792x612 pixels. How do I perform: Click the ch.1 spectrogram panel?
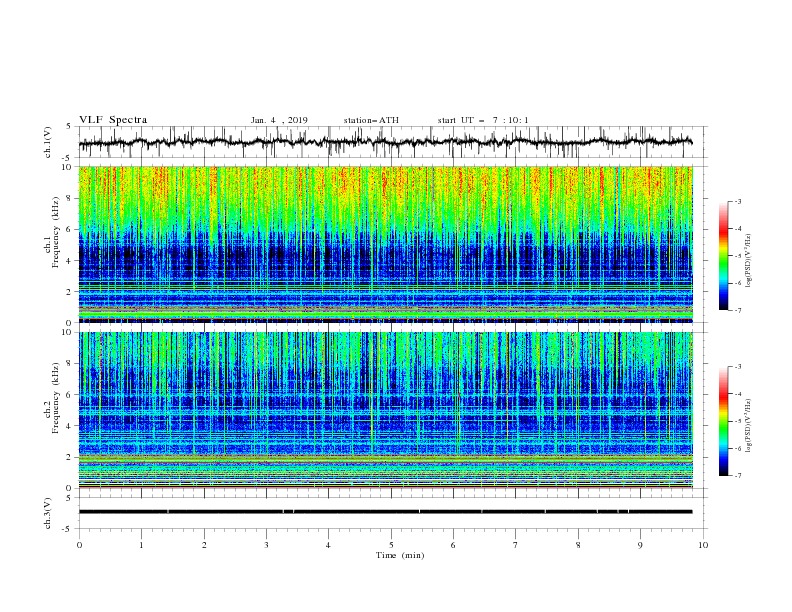[386, 244]
